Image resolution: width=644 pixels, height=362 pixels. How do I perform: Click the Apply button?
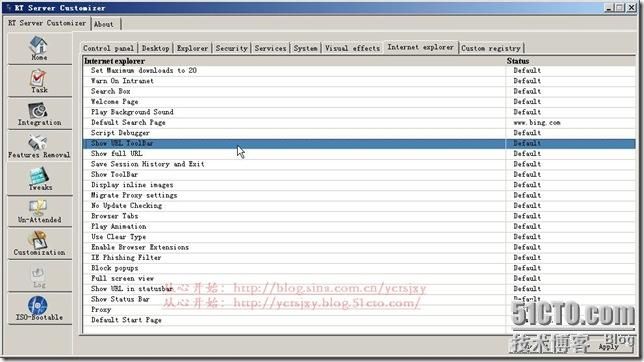[x=608, y=346]
